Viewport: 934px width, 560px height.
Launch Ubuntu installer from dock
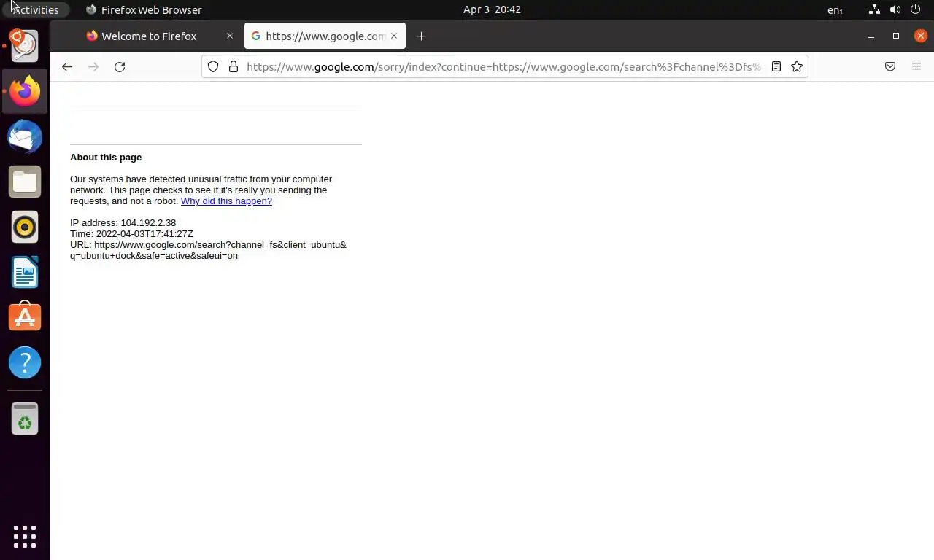click(x=25, y=46)
